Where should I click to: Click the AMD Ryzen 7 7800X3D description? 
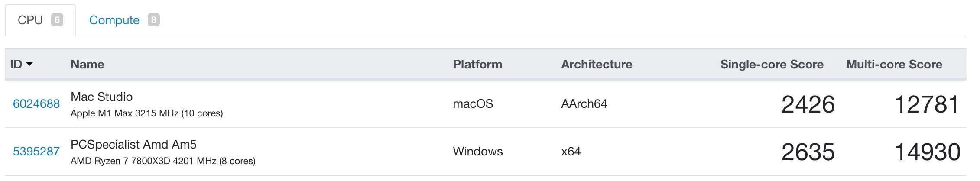pyautogui.click(x=163, y=161)
